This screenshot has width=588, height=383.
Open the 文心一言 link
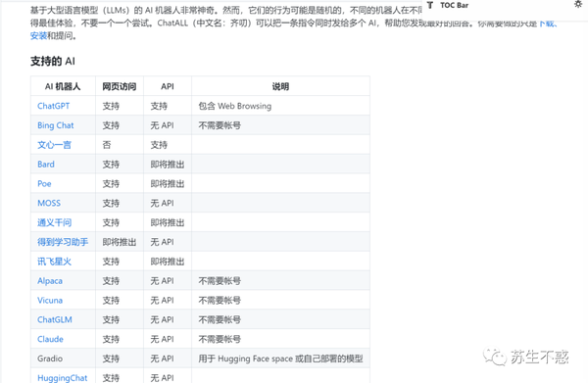tap(54, 145)
